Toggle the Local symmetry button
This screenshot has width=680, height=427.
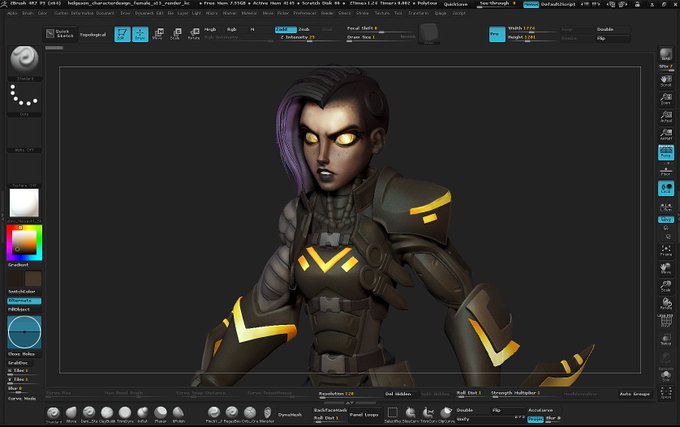pos(666,189)
